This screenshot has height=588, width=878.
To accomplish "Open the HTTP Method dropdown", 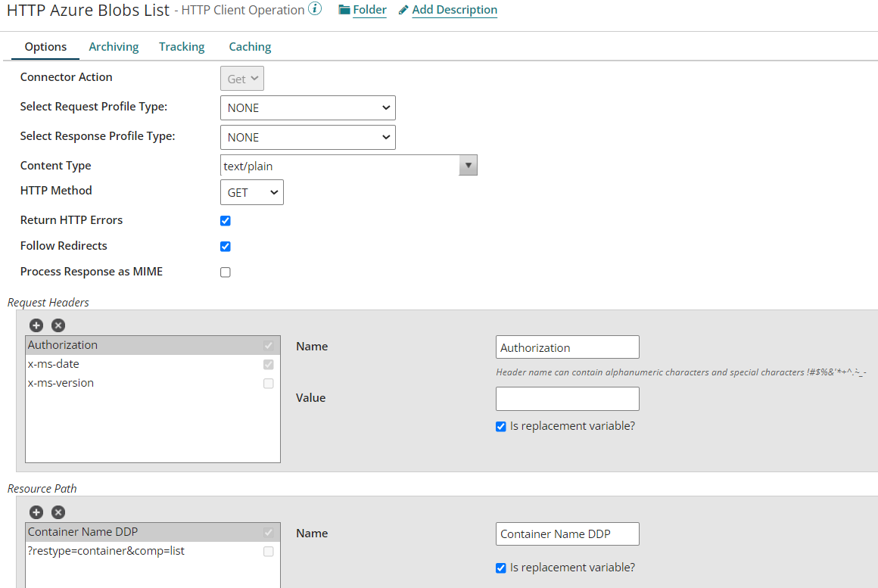I will tap(251, 192).
